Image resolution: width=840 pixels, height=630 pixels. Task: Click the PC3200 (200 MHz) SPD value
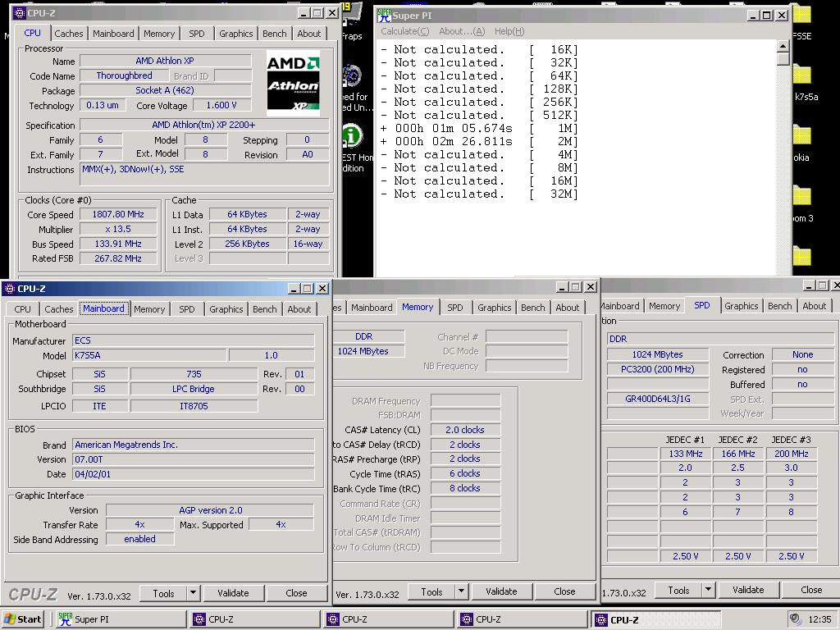pyautogui.click(x=657, y=369)
